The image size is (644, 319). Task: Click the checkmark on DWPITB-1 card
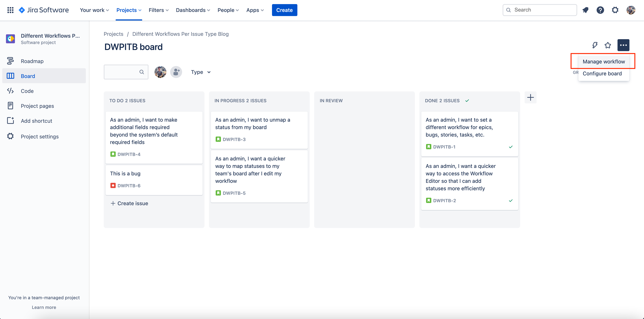click(x=511, y=147)
